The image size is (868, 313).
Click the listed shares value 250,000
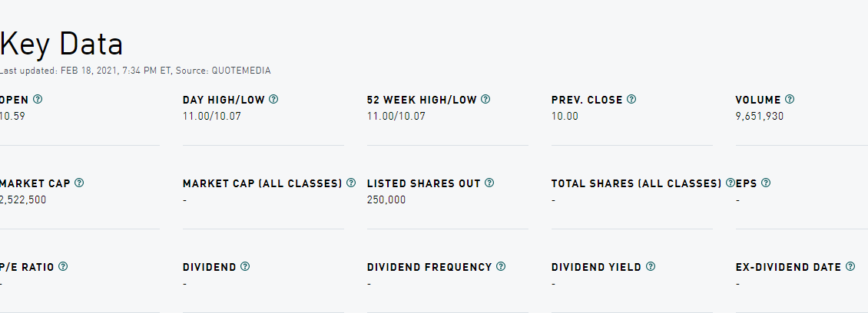click(386, 199)
